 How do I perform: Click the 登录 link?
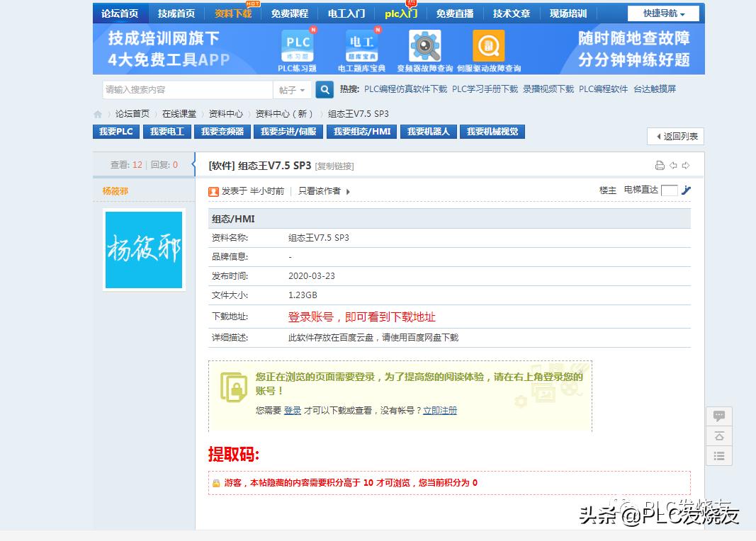[292, 410]
